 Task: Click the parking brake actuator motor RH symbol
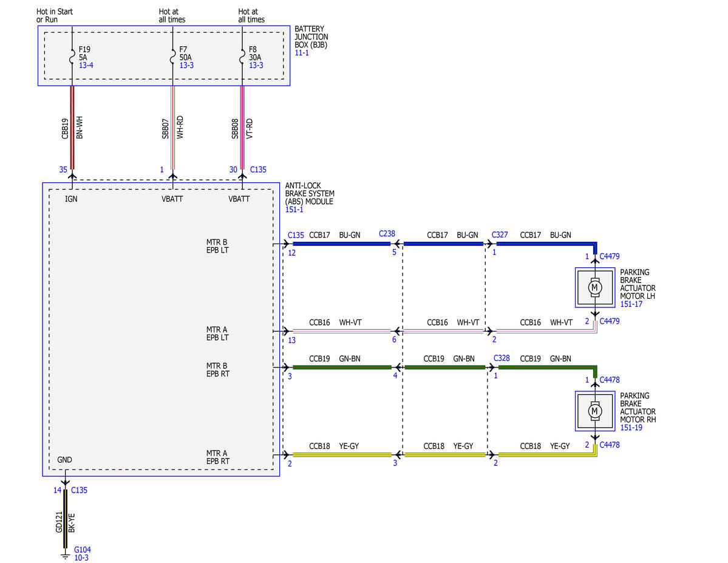595,411
